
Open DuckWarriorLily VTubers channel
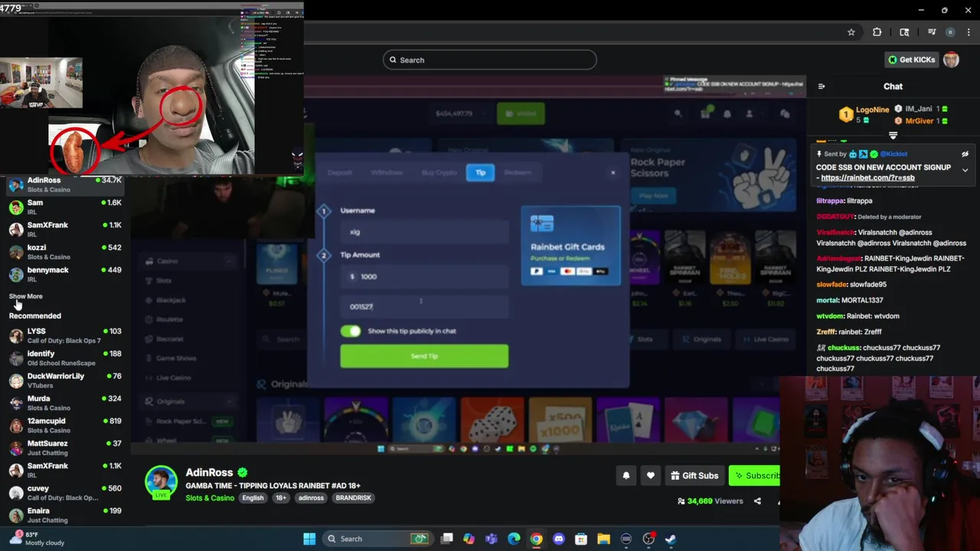pyautogui.click(x=65, y=380)
